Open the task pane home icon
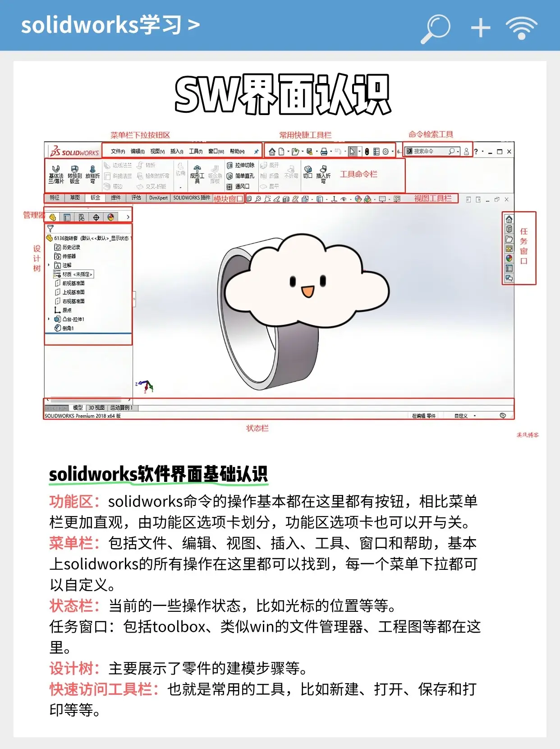Viewport: 560px width, 749px height. [509, 219]
